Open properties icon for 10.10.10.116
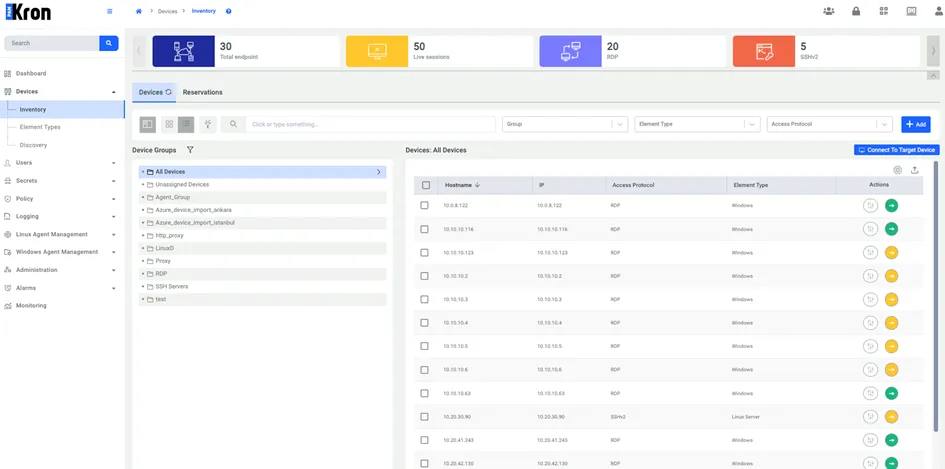Screen dimensions: 945x469 [x=870, y=229]
